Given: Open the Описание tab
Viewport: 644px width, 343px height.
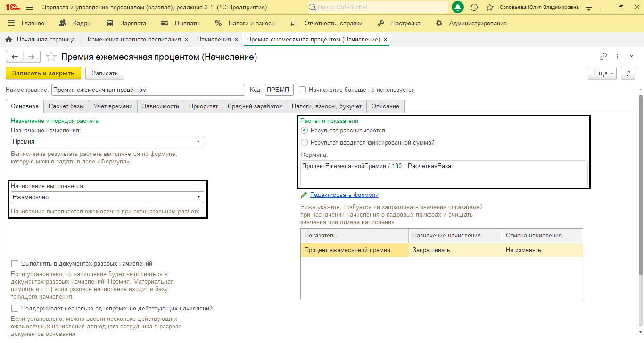Looking at the screenshot, I should point(385,106).
